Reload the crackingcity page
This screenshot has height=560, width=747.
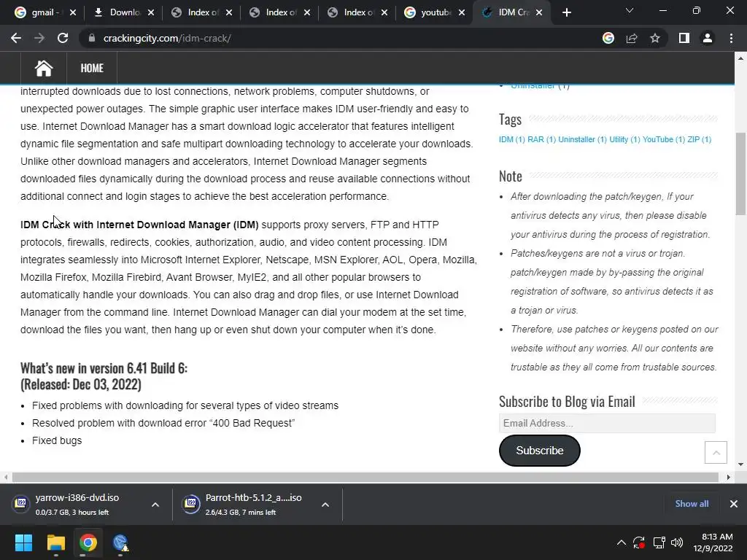(x=63, y=38)
